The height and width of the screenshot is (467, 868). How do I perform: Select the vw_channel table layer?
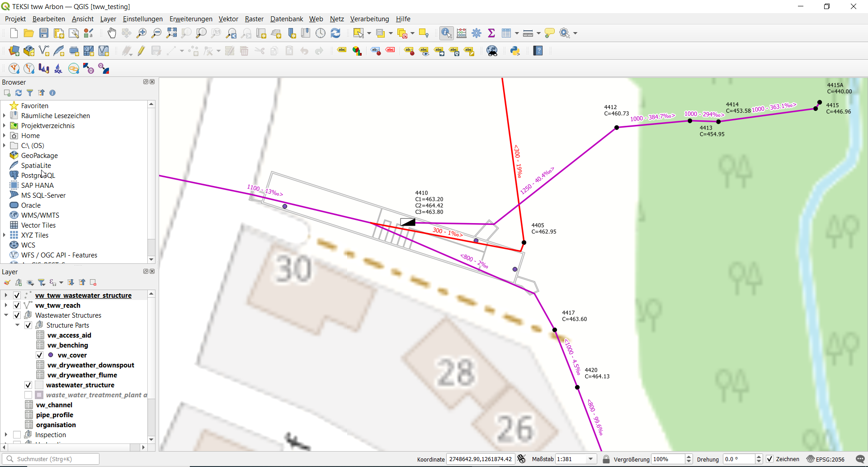tap(54, 405)
